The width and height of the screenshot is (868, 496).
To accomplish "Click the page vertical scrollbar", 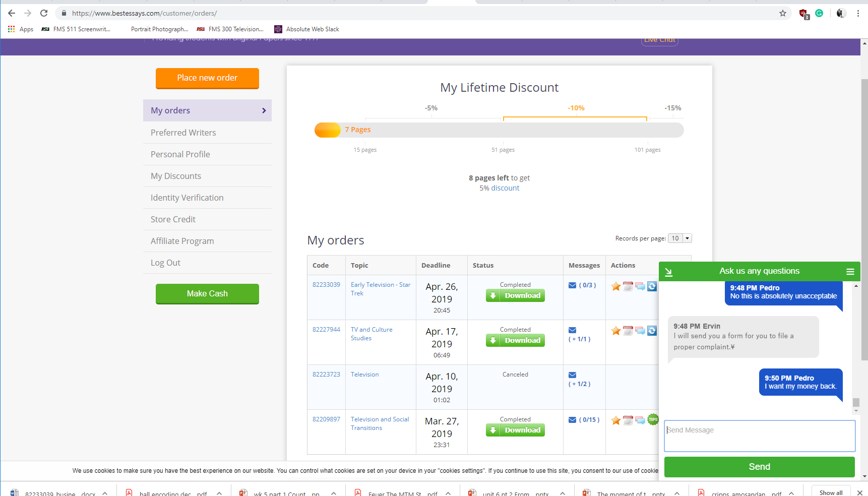I will click(x=864, y=220).
